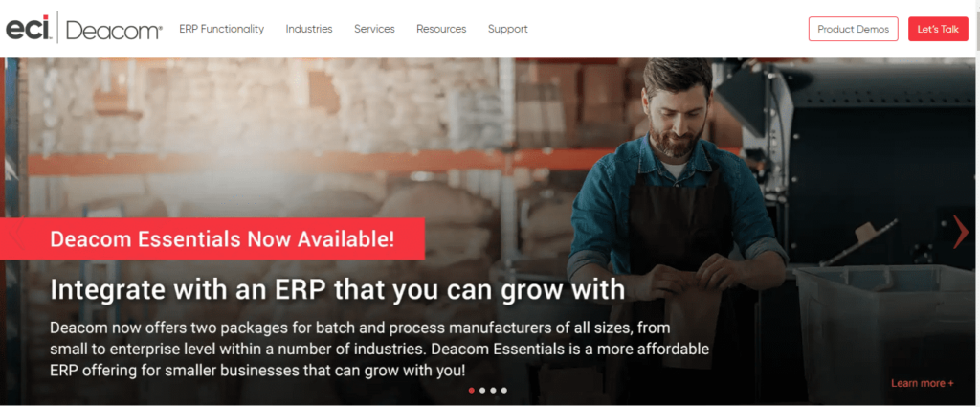Follow the Learn more + link
This screenshot has width=980, height=407.
pos(923,383)
